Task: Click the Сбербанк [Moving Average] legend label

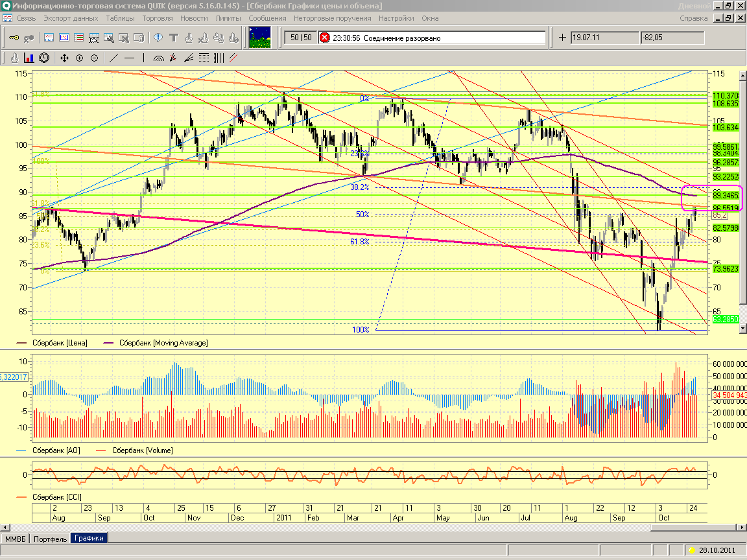Action: [163, 343]
